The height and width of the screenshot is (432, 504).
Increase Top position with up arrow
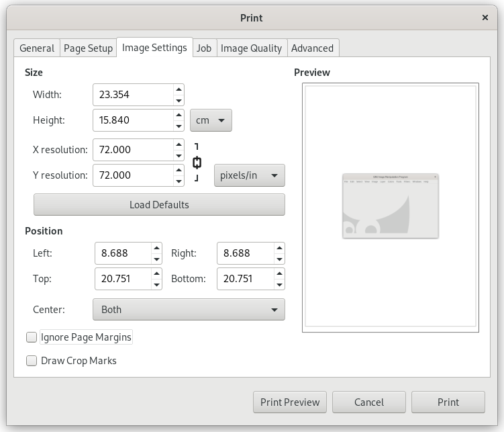coord(156,273)
